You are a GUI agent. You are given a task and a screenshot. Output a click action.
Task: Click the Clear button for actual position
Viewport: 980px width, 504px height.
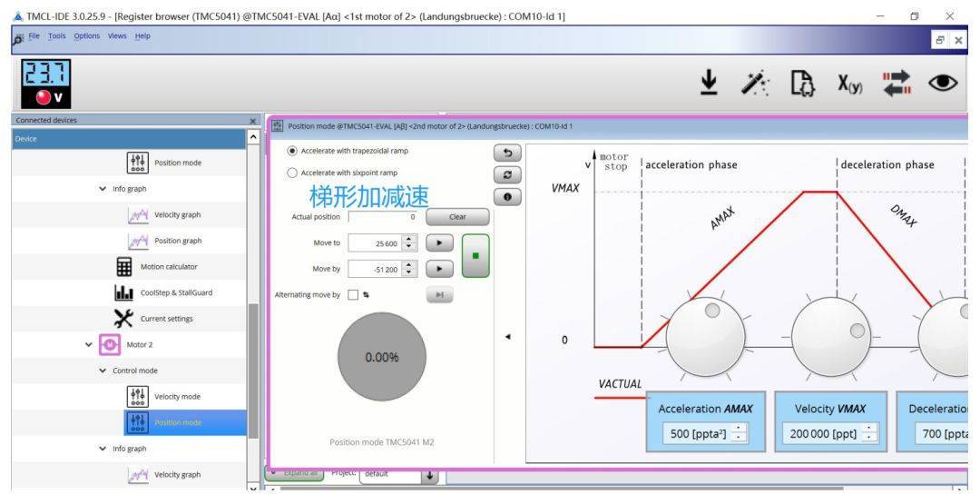(456, 217)
